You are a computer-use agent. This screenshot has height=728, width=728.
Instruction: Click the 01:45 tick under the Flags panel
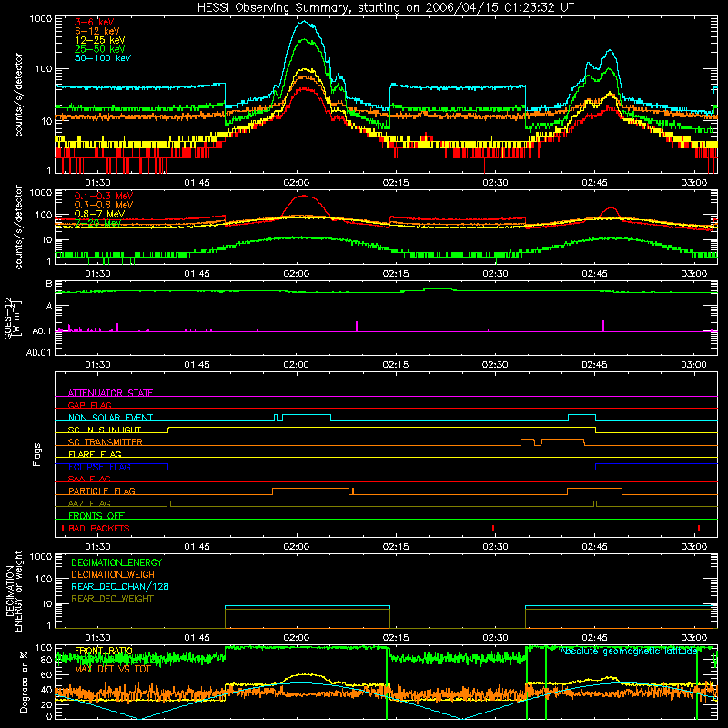point(197,547)
